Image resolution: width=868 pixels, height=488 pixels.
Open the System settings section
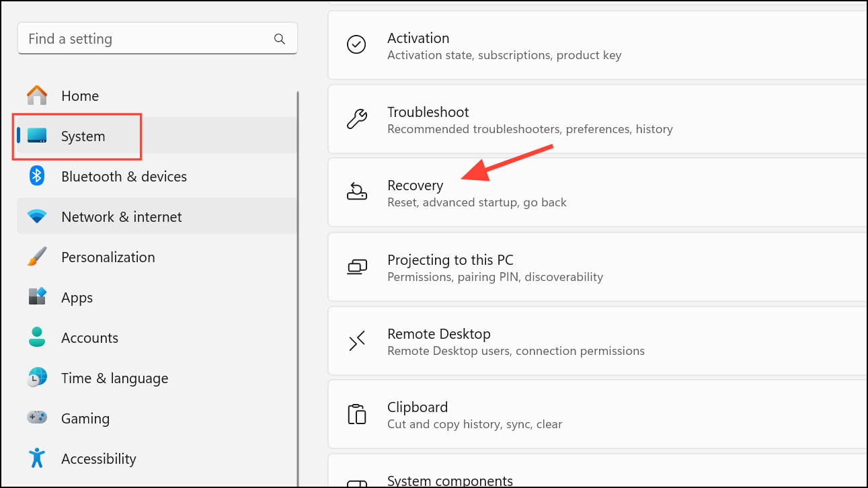pyautogui.click(x=82, y=136)
